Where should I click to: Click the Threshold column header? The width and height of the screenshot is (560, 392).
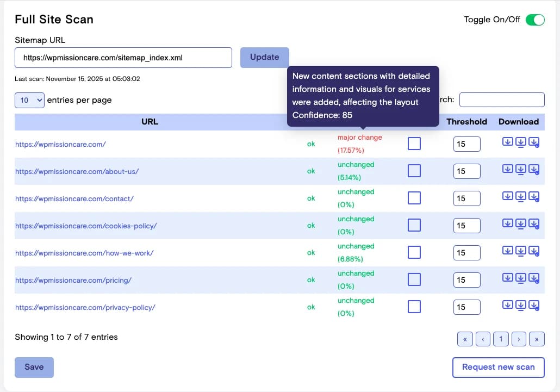point(466,121)
